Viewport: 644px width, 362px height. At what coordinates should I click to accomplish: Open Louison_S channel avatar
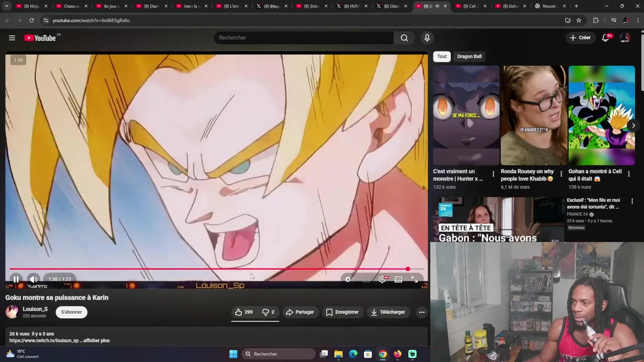point(12,312)
